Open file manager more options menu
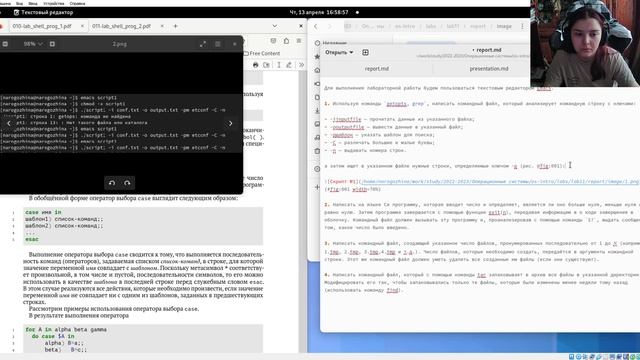The width and height of the screenshot is (640, 360). pyautogui.click(x=522, y=27)
